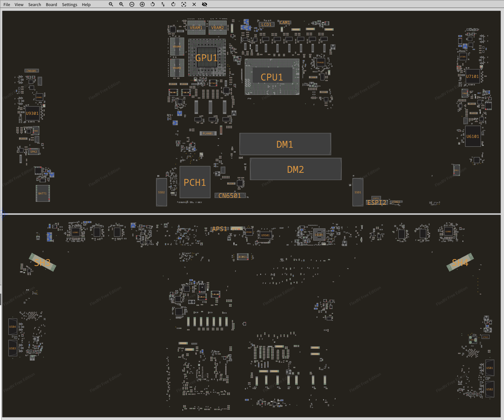504x420 pixels.
Task: Click the X clear icon in toolbar
Action: coord(194,4)
